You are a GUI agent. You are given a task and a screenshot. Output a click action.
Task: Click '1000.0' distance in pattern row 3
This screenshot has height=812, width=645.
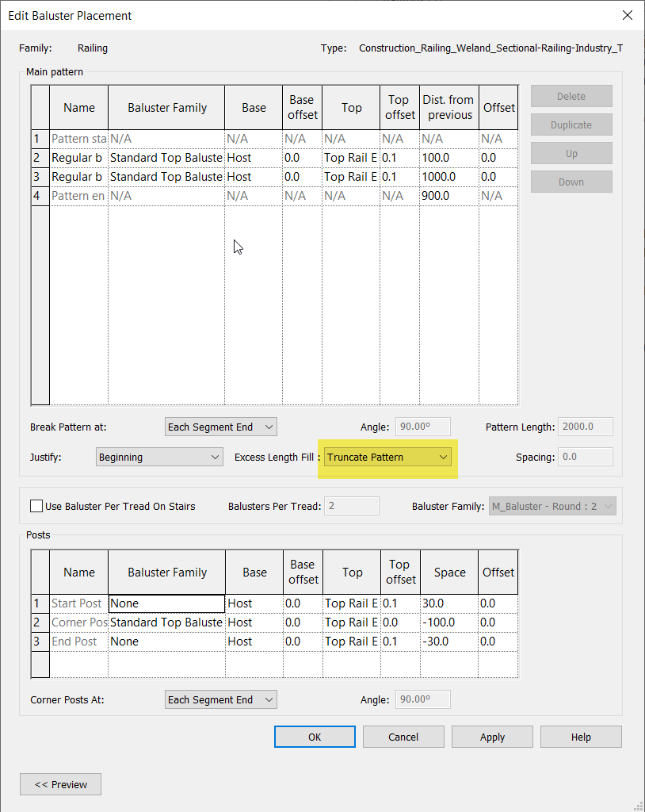448,177
